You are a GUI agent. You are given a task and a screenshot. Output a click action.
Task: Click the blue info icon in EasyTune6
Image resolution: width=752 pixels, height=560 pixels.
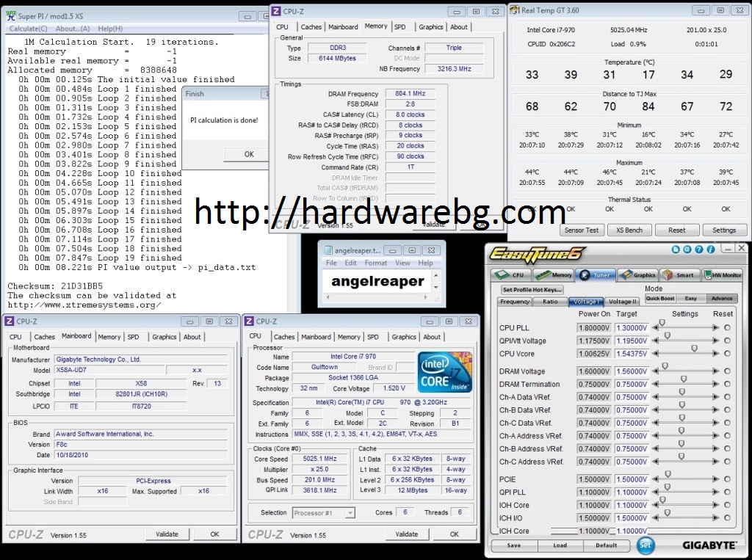pos(710,250)
